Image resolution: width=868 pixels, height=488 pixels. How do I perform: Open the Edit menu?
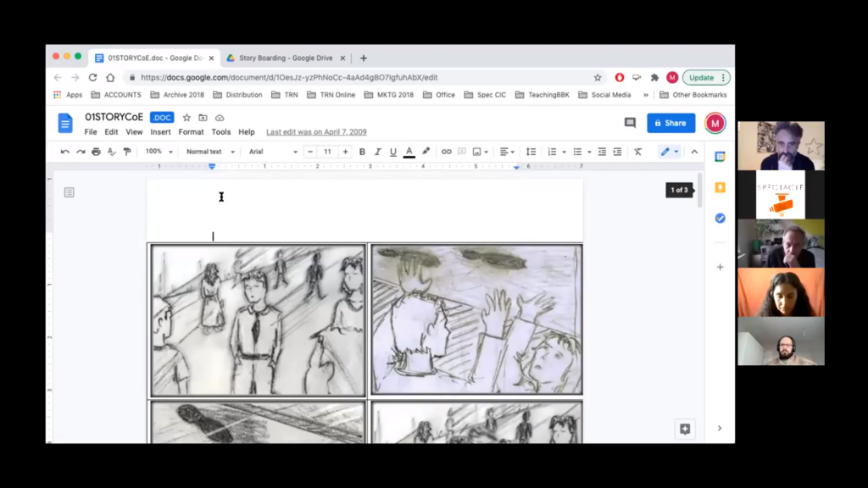[x=111, y=132]
